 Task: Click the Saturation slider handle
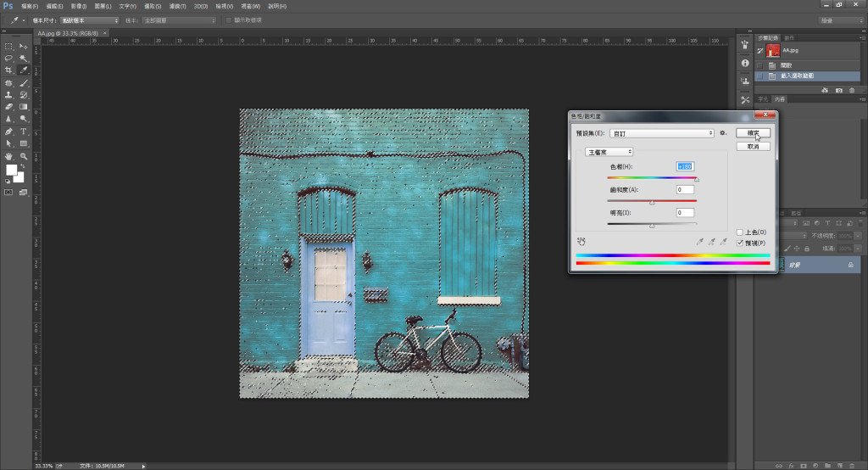pos(652,203)
